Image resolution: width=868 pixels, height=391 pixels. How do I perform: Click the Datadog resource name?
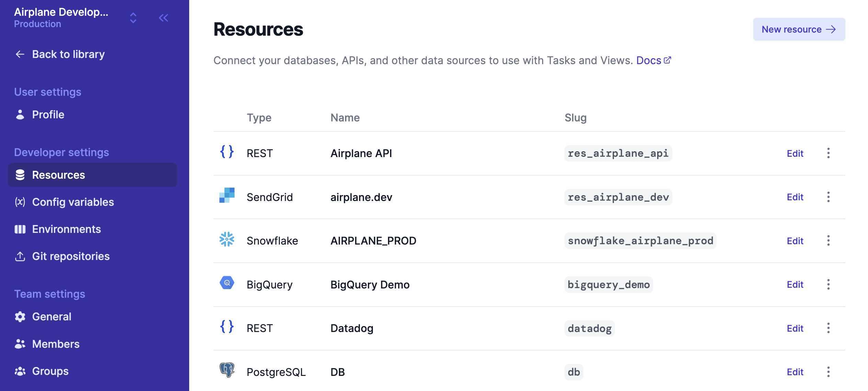click(x=352, y=329)
